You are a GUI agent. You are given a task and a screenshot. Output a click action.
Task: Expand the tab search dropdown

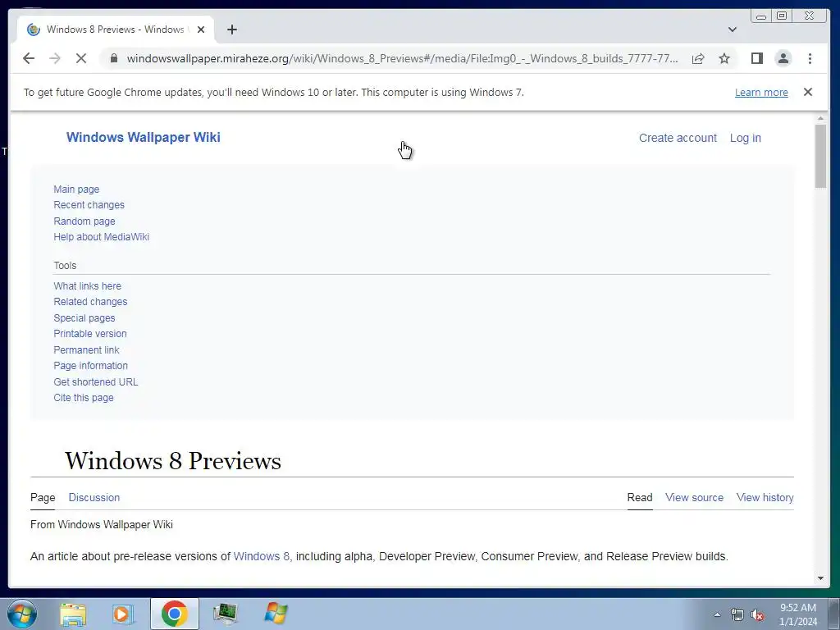click(733, 30)
